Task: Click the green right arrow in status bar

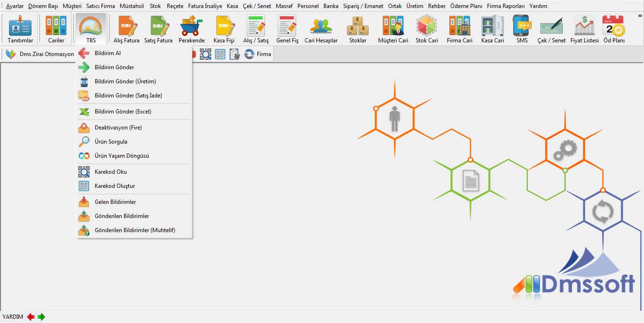Action: tap(41, 317)
